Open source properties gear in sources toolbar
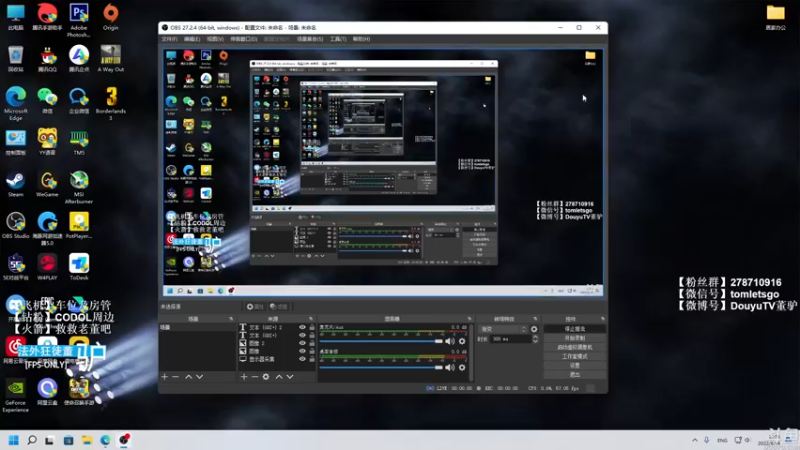 click(x=266, y=377)
